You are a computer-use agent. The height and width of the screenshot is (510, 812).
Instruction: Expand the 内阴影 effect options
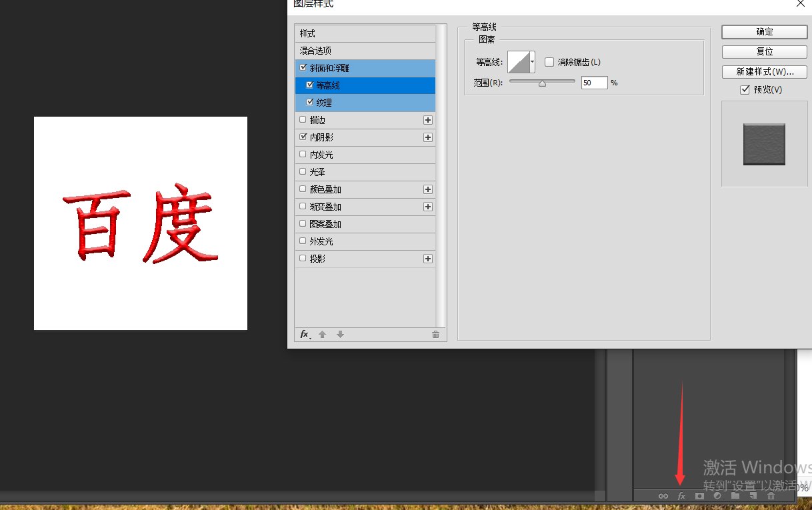click(427, 137)
